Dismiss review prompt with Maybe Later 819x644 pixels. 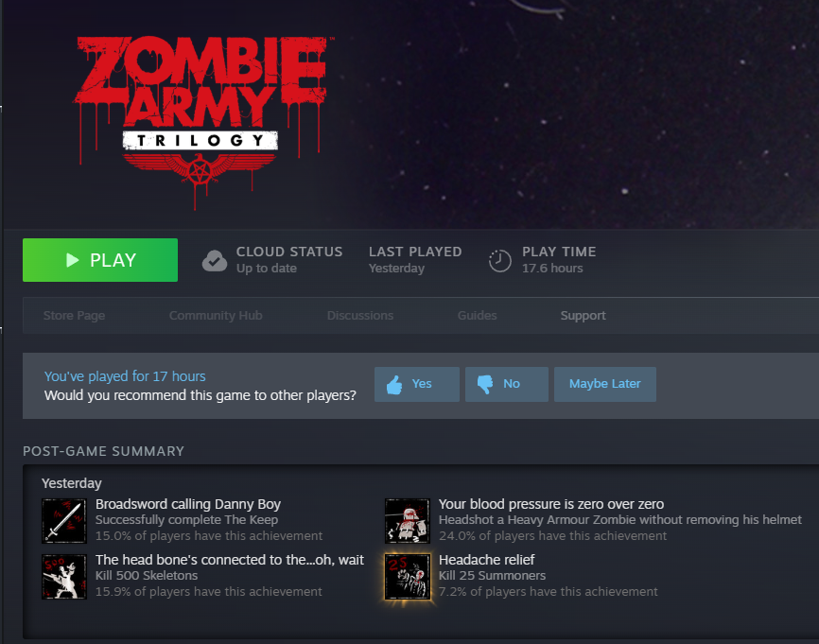(x=605, y=385)
